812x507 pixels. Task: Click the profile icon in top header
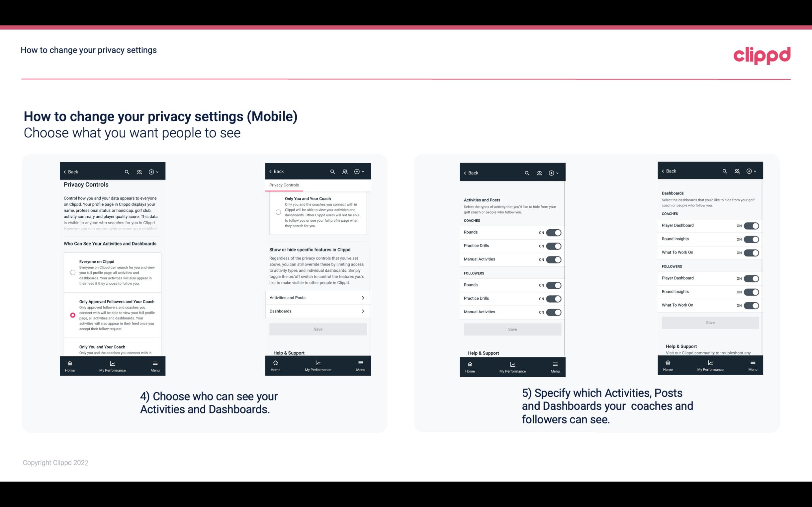click(x=140, y=172)
